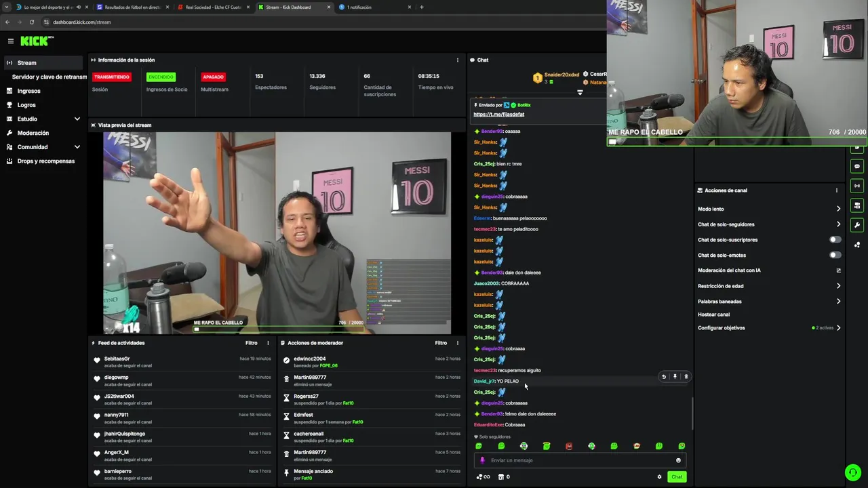Click the green Chat send button

click(x=677, y=477)
